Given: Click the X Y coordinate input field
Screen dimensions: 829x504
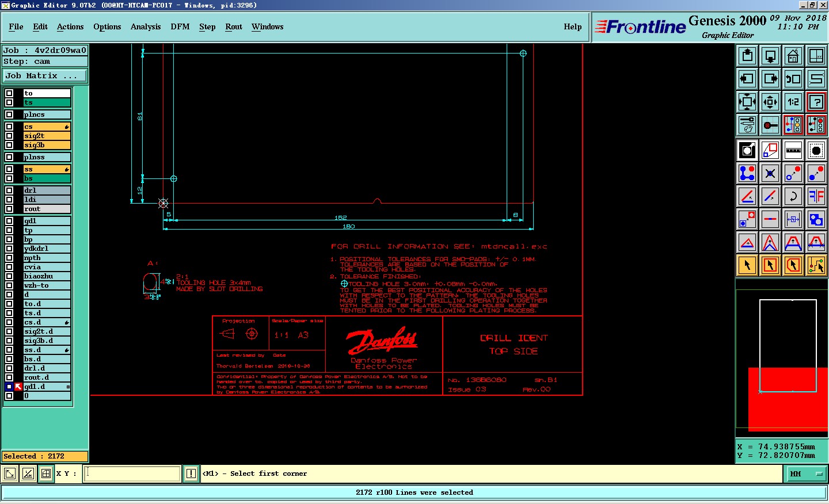Looking at the screenshot, I should [x=132, y=474].
